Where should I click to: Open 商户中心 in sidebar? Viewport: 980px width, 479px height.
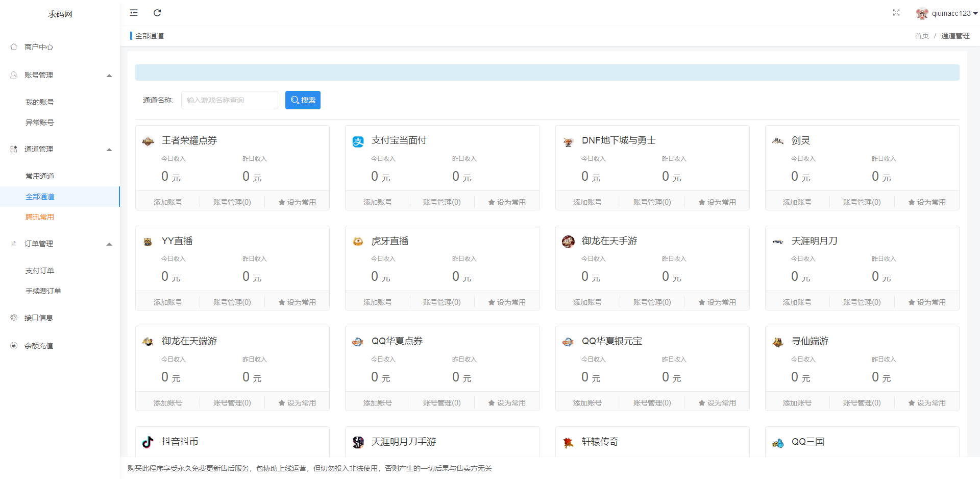point(39,47)
